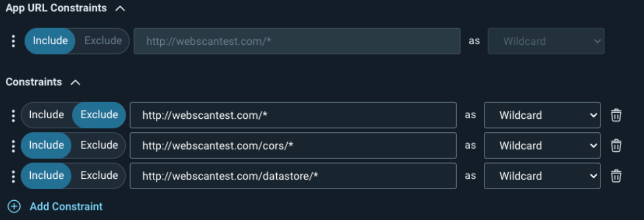Click drag handle dots of datastore/* constraint
644x220 pixels.
[14, 176]
